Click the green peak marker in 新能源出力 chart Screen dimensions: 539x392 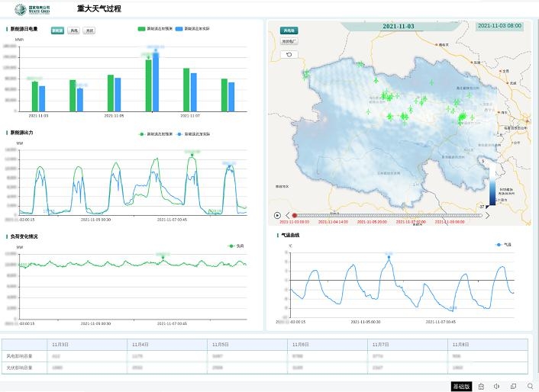pyautogui.click(x=192, y=155)
